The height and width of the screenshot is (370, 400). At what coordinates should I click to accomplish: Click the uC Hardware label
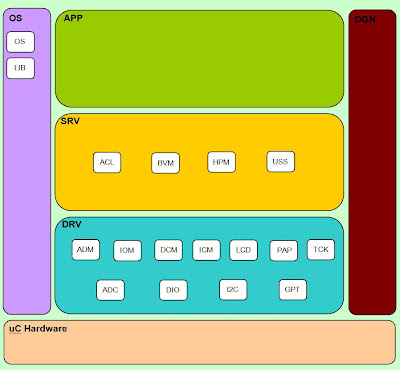38,329
